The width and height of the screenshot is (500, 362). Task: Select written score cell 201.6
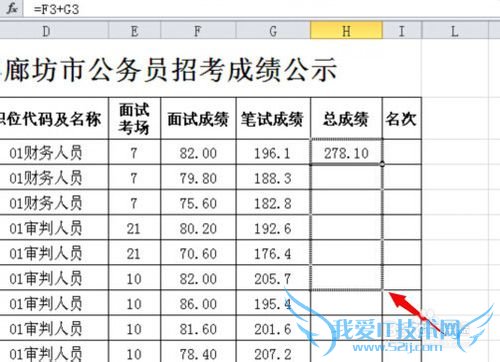(x=273, y=328)
